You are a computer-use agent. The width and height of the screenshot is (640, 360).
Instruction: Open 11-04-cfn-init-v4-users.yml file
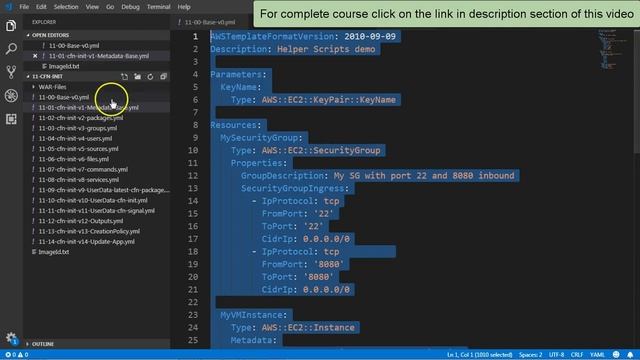click(75, 138)
